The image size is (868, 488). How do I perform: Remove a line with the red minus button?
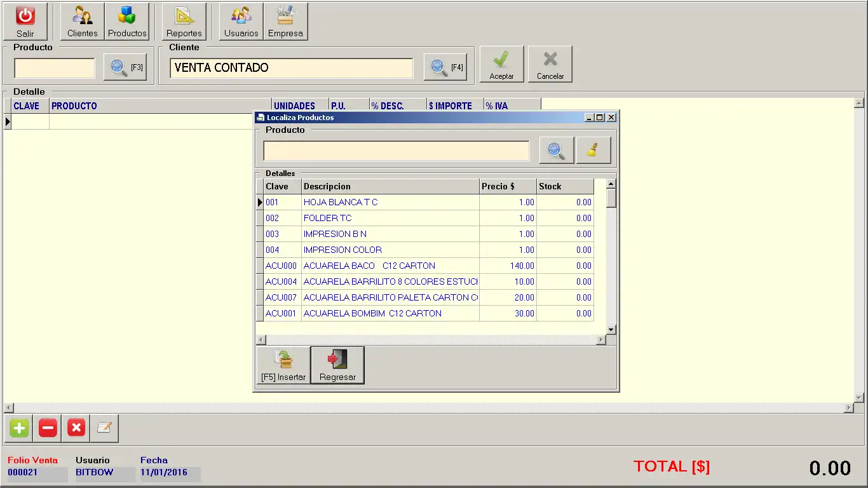pyautogui.click(x=48, y=428)
